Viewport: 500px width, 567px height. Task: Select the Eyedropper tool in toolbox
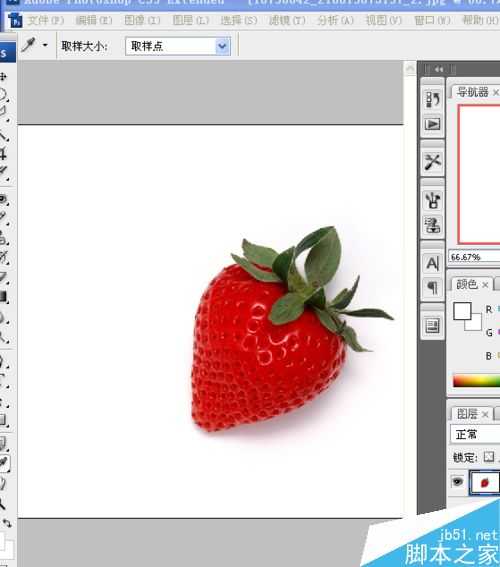coord(4,463)
